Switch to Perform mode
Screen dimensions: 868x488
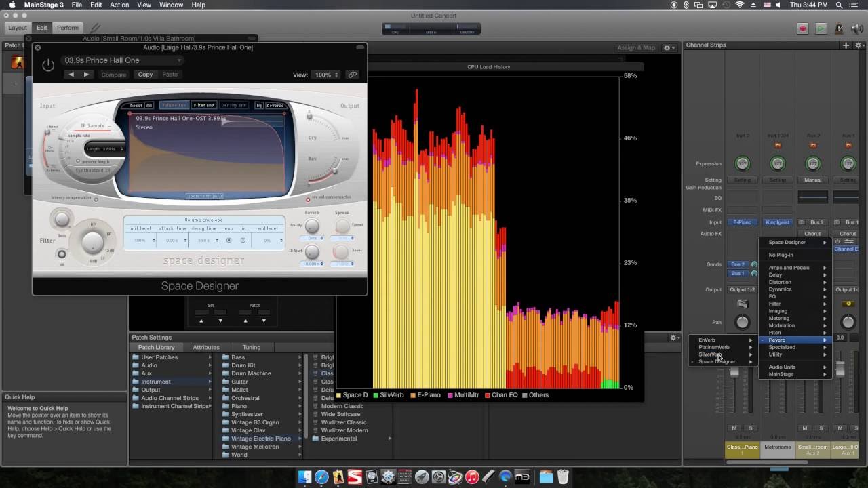click(x=68, y=28)
